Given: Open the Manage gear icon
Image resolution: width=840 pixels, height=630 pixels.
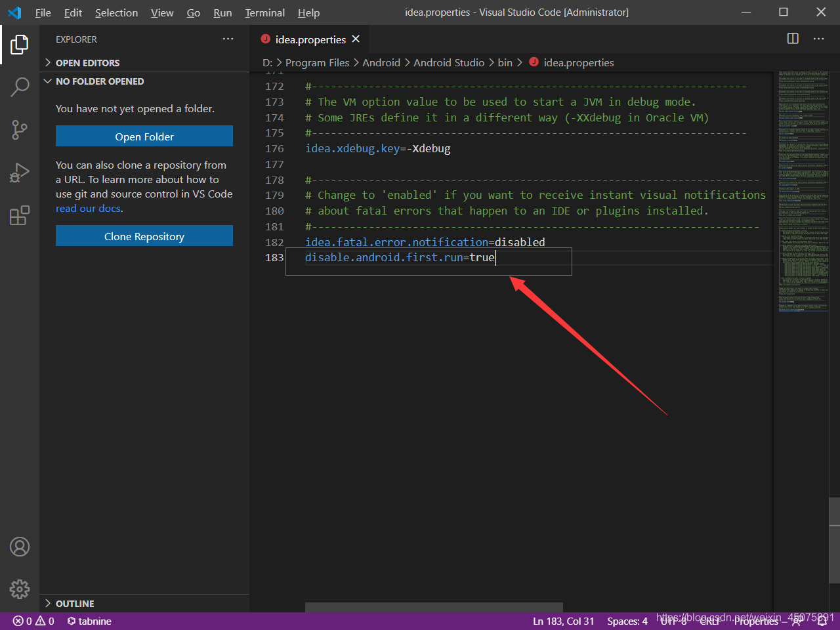Looking at the screenshot, I should click(20, 589).
